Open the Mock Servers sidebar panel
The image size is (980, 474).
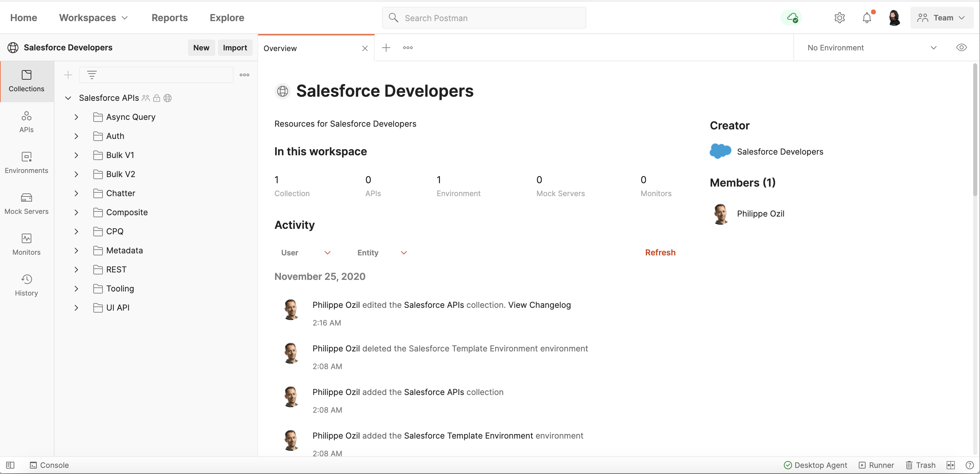click(x=27, y=204)
